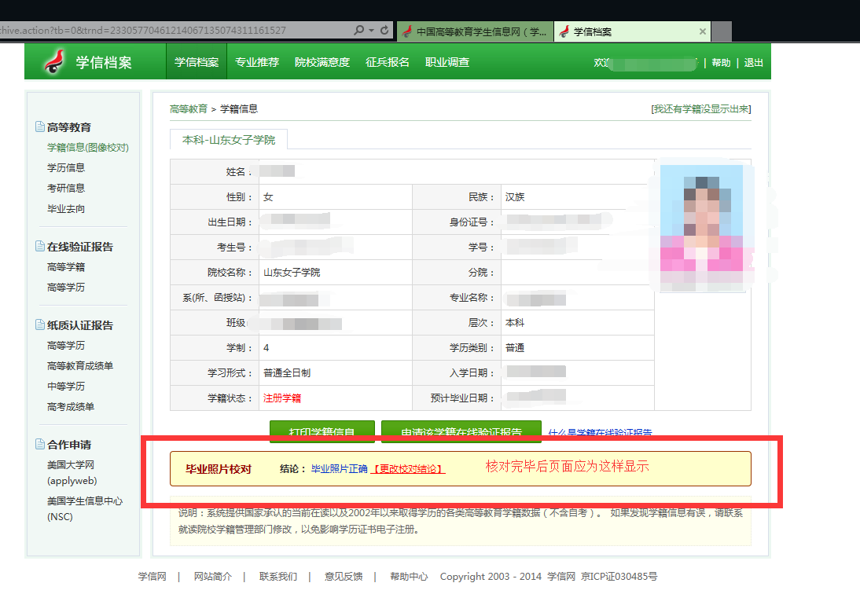
Task: Click the 帮助 link in the header
Action: pyautogui.click(x=721, y=63)
